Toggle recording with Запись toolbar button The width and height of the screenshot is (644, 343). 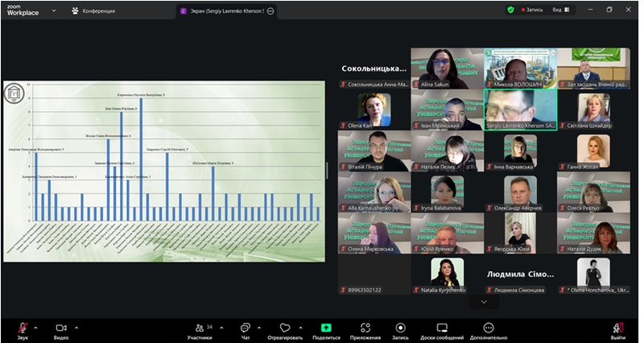[x=400, y=328]
